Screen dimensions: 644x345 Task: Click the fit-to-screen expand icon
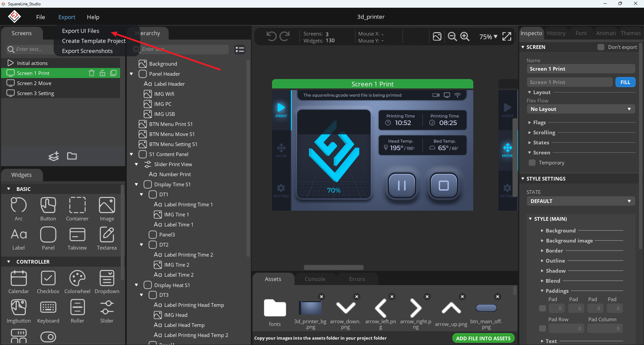click(507, 37)
